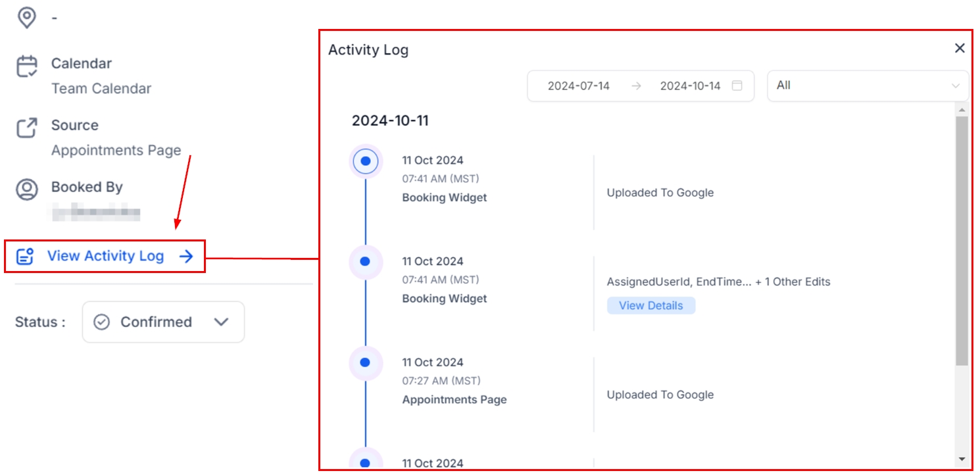Viewport: 980px width, 473px height.
Task: Click the arrow after View Activity Log
Action: point(187,257)
